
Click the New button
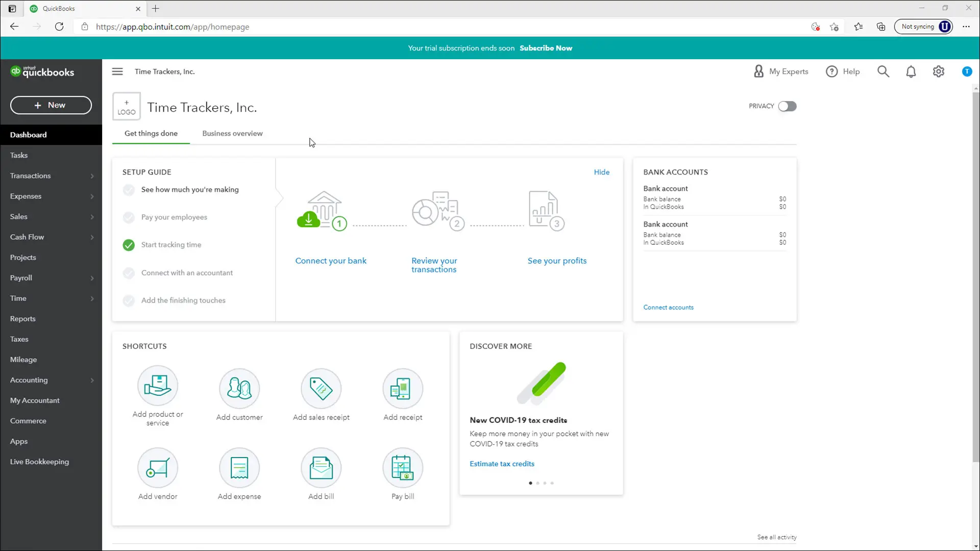51,105
